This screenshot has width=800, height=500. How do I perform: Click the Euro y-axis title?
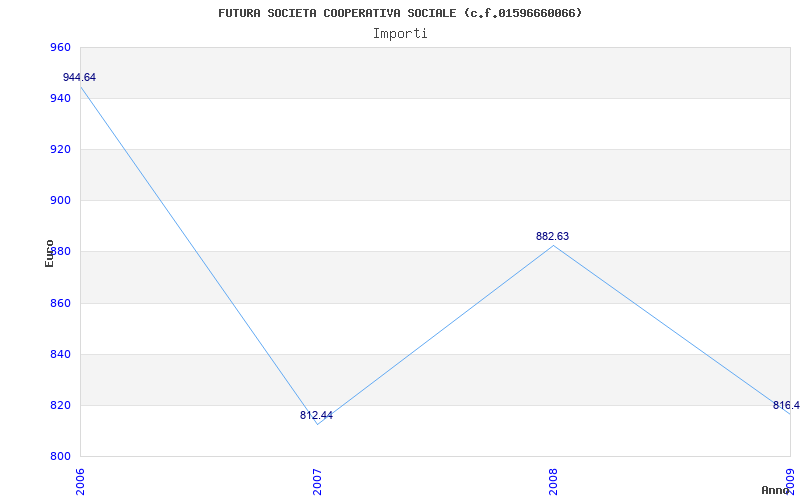[x=49, y=253]
